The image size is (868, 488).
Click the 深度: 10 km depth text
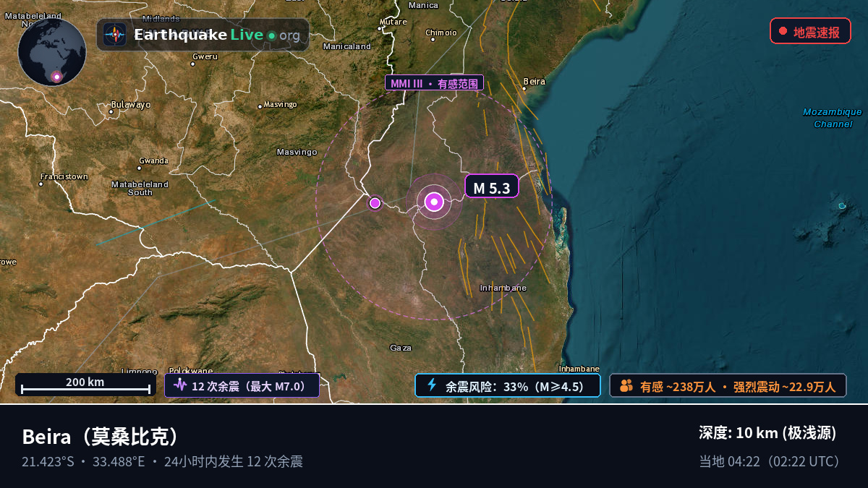pos(767,433)
